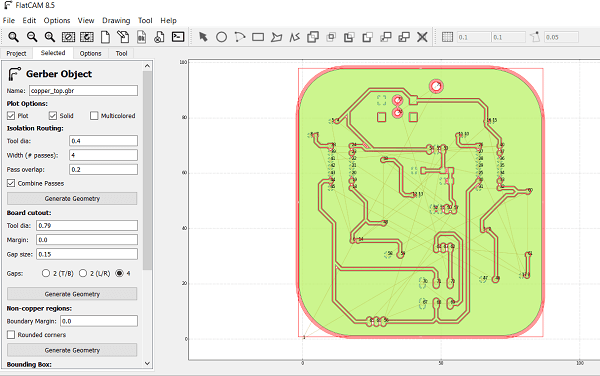Click the Zoom Fit magnifier icon
This screenshot has width=600, height=376.
(x=13, y=37)
